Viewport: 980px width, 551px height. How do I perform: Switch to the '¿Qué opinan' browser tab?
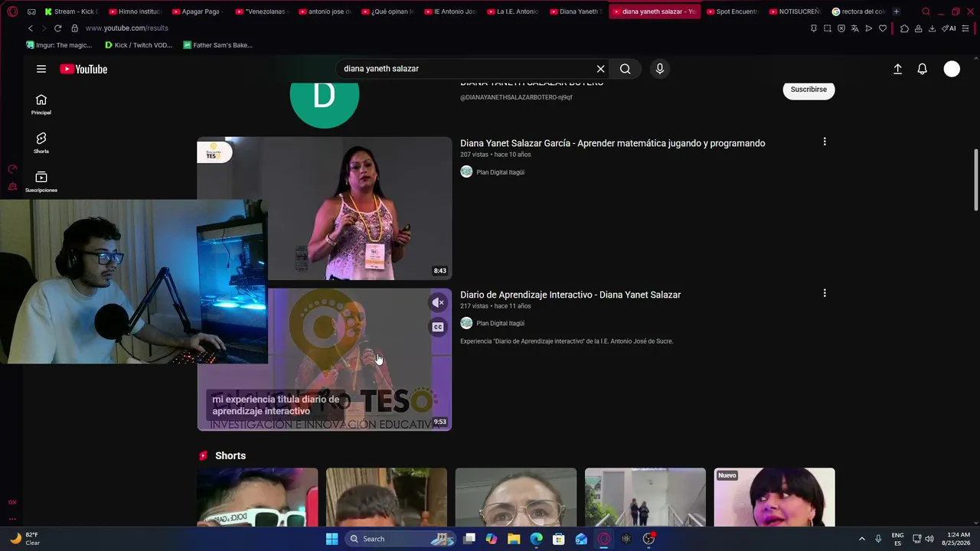pyautogui.click(x=387, y=11)
